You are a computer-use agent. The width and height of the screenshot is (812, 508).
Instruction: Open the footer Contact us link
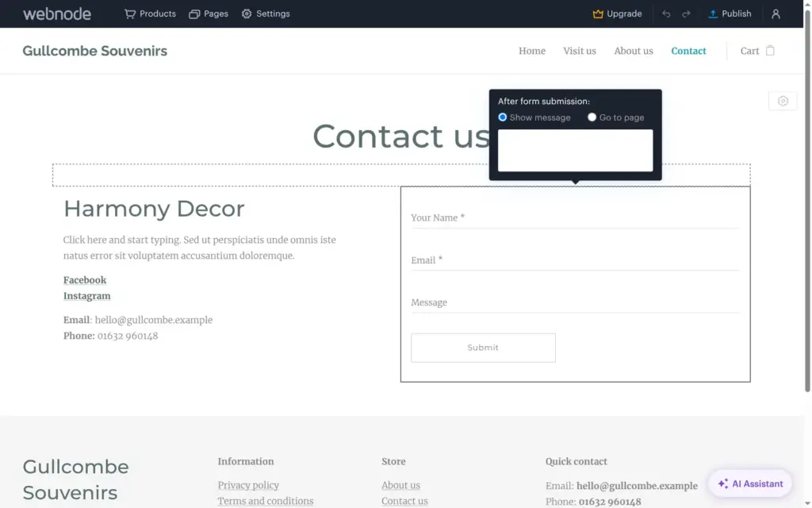point(404,502)
